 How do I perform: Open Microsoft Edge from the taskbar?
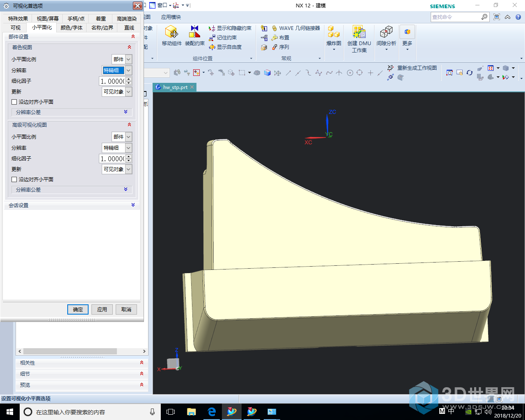point(212,412)
